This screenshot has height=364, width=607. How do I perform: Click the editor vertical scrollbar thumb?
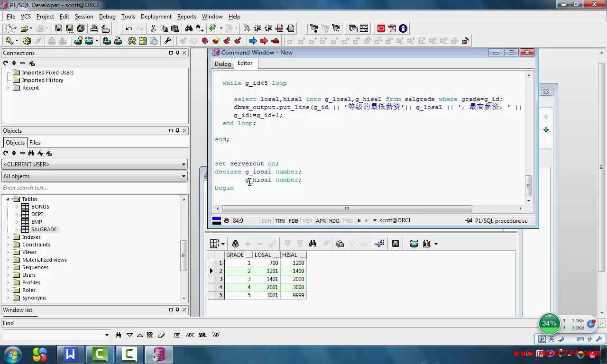529,185
